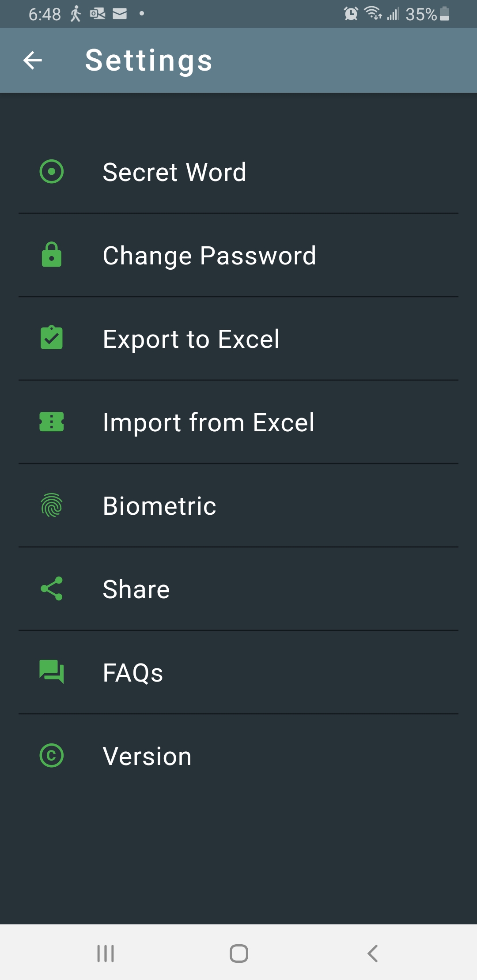Tap the green share icon
This screenshot has width=477, height=980.
pos(52,588)
